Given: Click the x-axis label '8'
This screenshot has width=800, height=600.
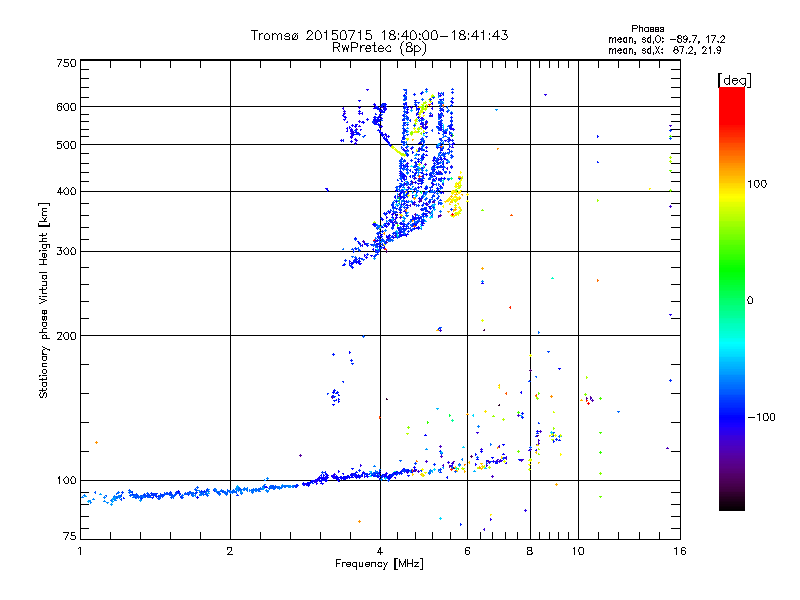Looking at the screenshot, I should [x=530, y=551].
